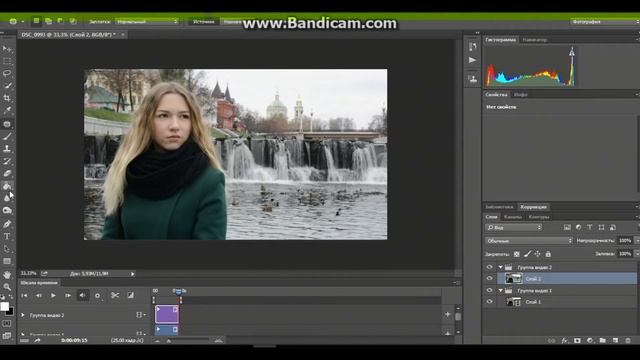The image size is (640, 360).
Task: Select the Lasso tool
Action: pyautogui.click(x=7, y=73)
